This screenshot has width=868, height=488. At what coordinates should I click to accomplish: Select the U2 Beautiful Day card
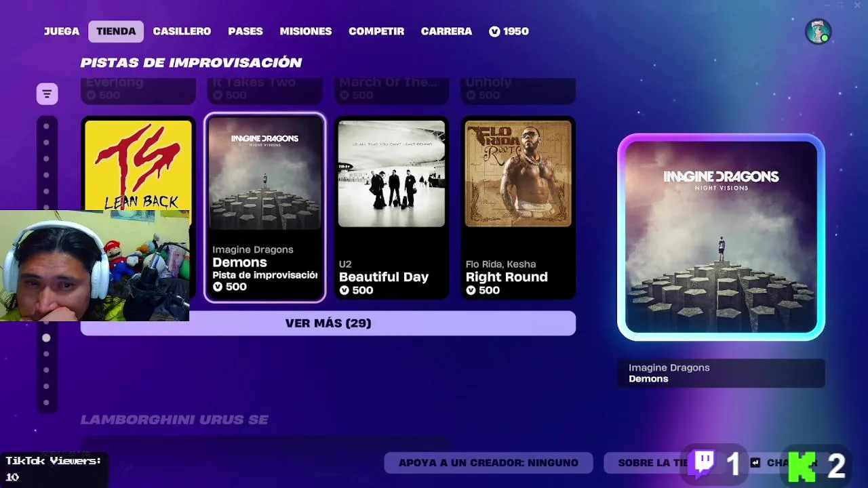[391, 207]
